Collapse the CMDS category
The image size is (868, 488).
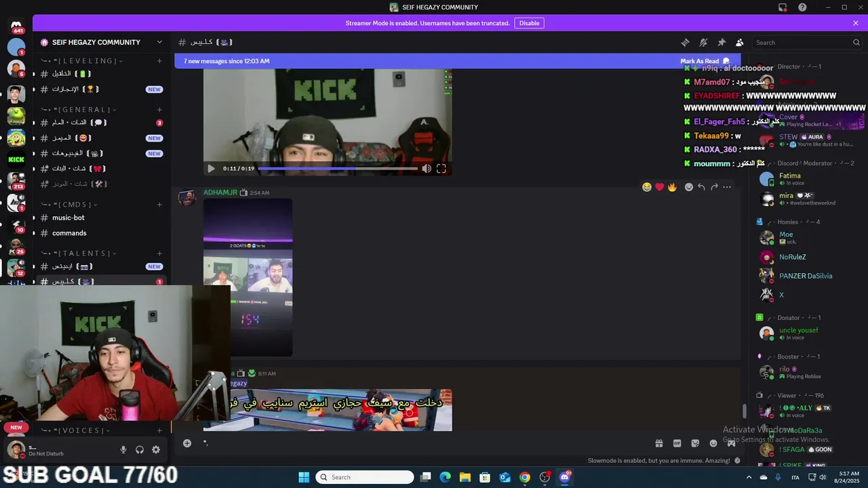coord(69,205)
